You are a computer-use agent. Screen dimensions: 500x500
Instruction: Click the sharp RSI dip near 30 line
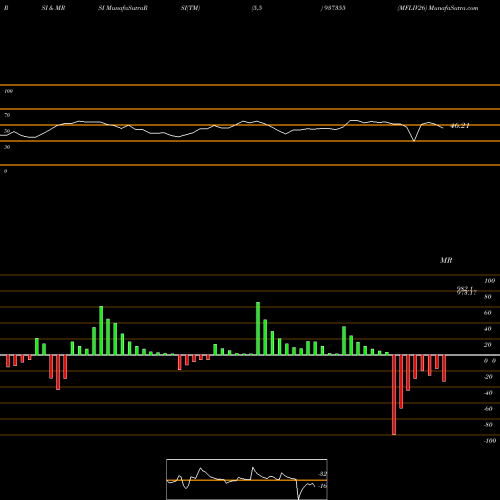414,140
